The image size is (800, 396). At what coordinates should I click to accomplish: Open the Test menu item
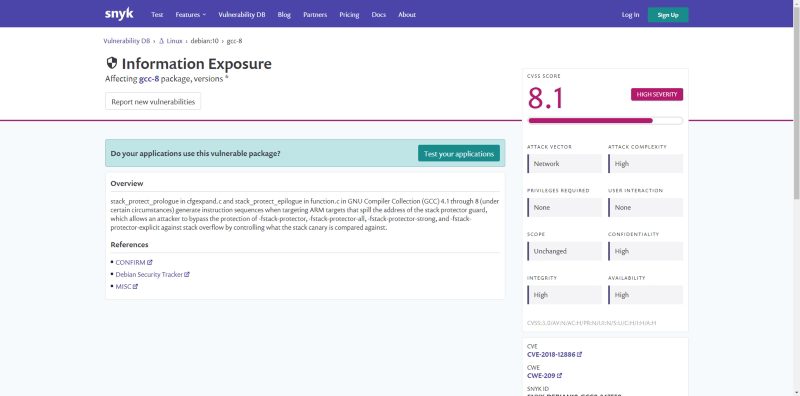click(x=157, y=15)
